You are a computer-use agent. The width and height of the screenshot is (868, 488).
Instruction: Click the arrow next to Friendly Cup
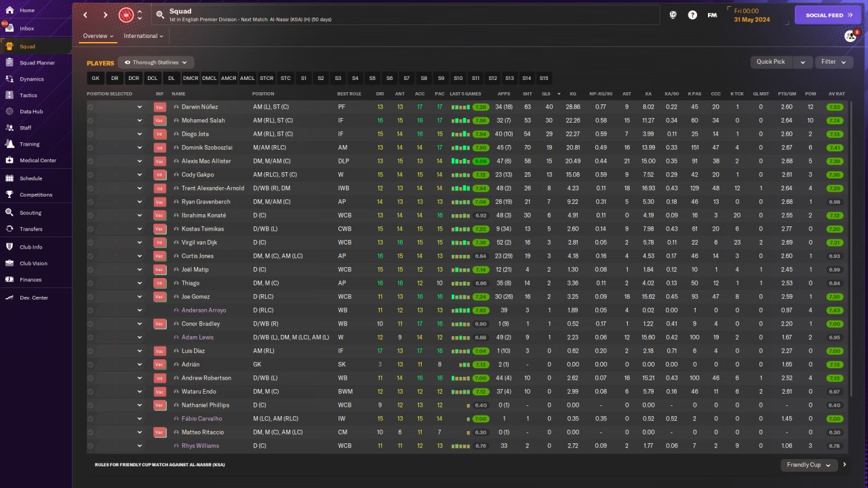coord(844,465)
